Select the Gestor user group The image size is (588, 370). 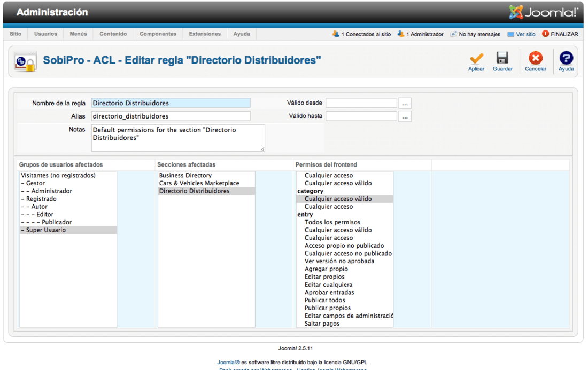68,183
